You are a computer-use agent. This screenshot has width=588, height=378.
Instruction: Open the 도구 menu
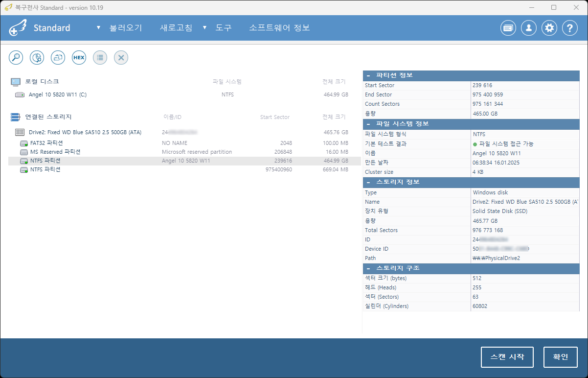tap(224, 28)
